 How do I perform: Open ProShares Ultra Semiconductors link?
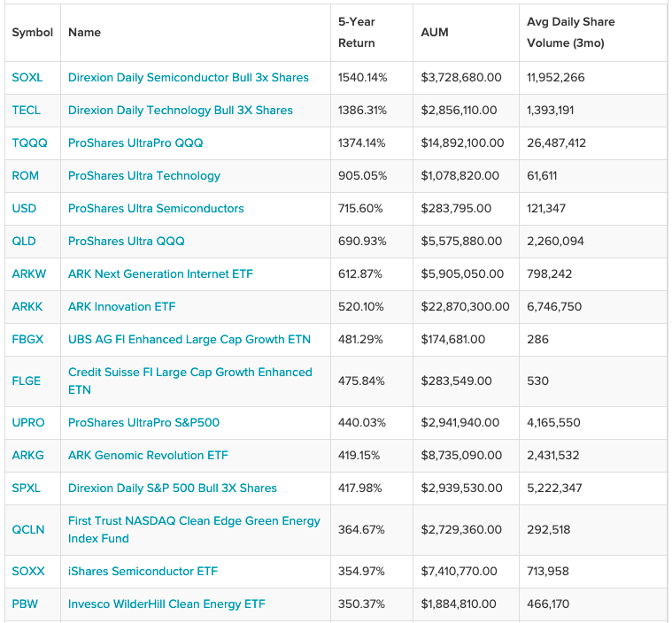156,208
